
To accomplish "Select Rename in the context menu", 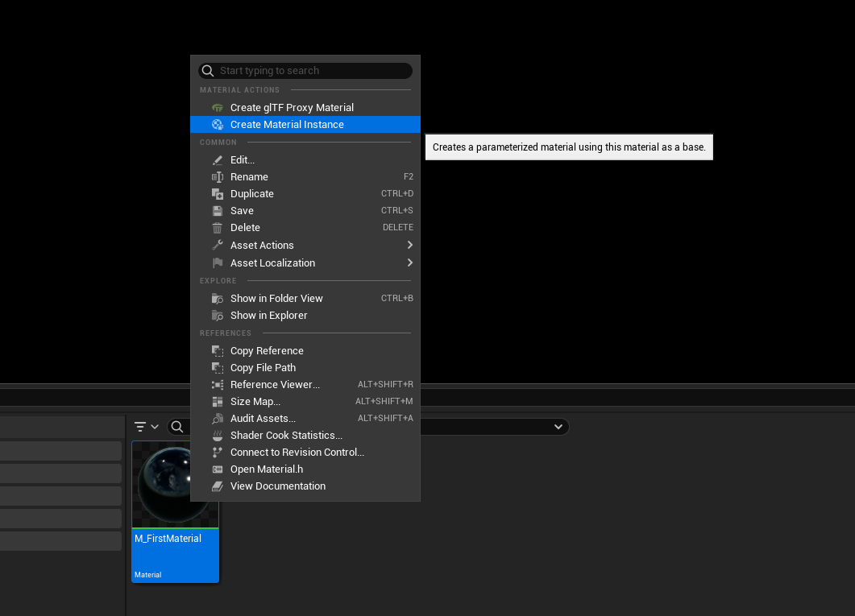I will click(305, 177).
